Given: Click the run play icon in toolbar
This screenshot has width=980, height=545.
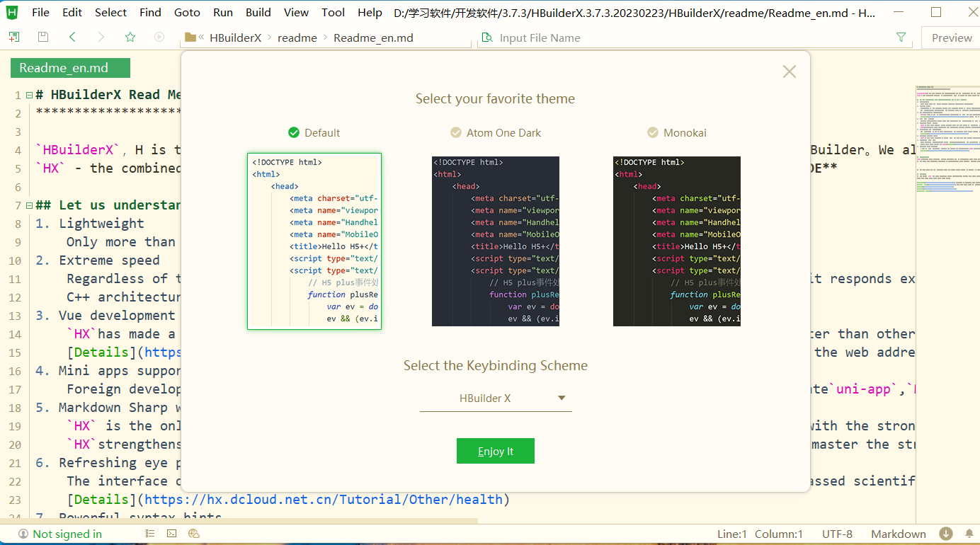Looking at the screenshot, I should tap(159, 37).
